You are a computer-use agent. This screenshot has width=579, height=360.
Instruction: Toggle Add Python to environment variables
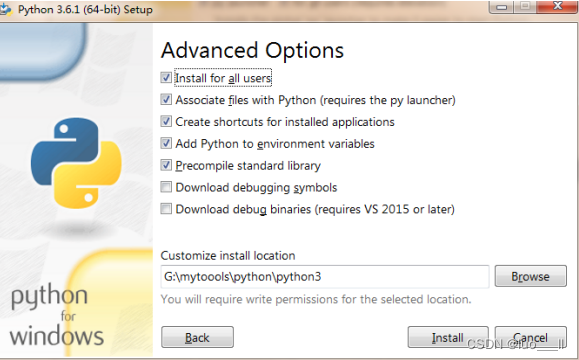click(x=166, y=143)
